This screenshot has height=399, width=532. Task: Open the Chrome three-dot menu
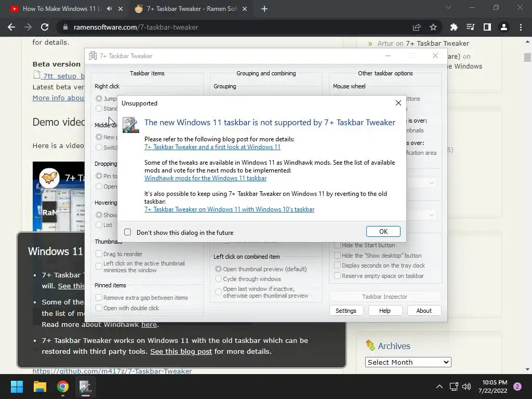pos(521,27)
